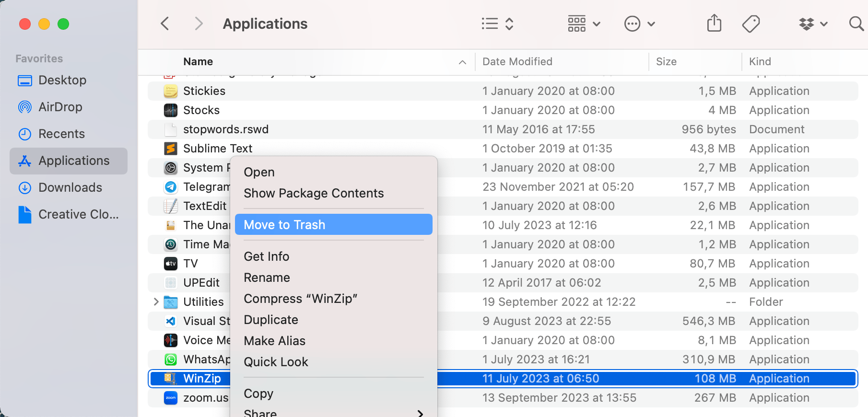Click the zoom.us app icon
Viewport: 868px width, 417px height.
(x=171, y=398)
